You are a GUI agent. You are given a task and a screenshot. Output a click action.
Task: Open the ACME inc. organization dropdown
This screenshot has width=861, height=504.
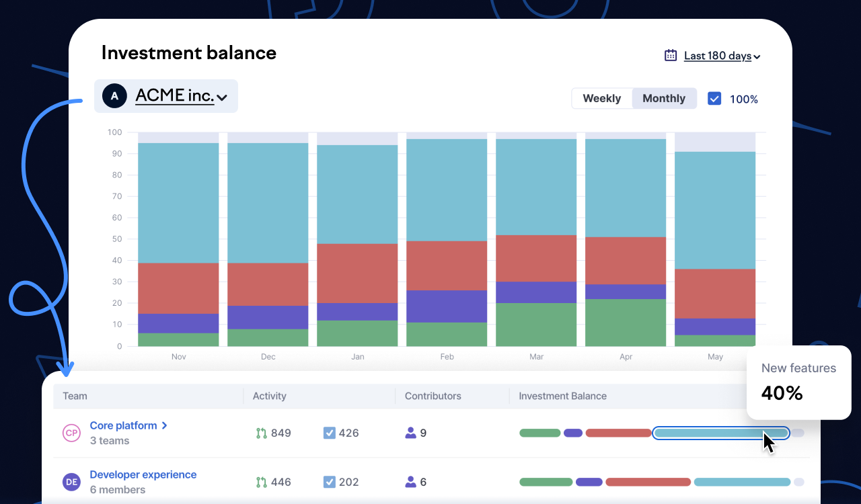tap(180, 96)
